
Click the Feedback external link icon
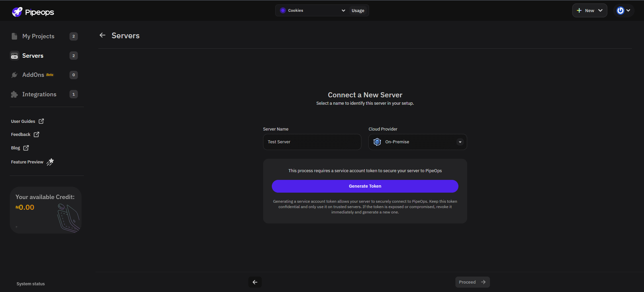(37, 134)
